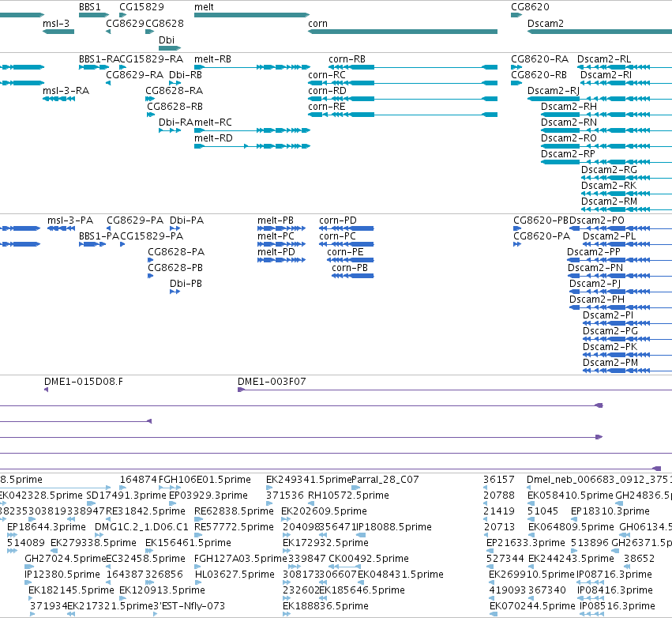Select the CG8628-PB protein label
The image size is (672, 618).
(175, 268)
